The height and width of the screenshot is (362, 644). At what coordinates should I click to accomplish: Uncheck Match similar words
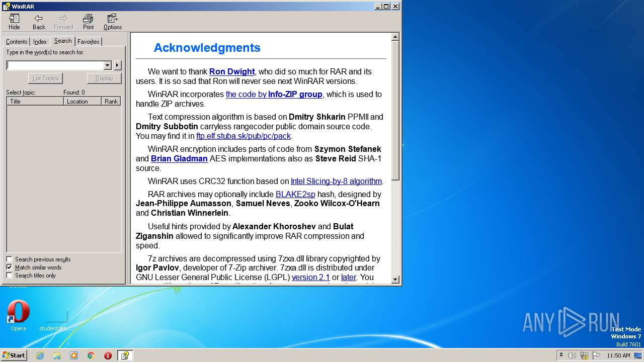click(x=9, y=267)
